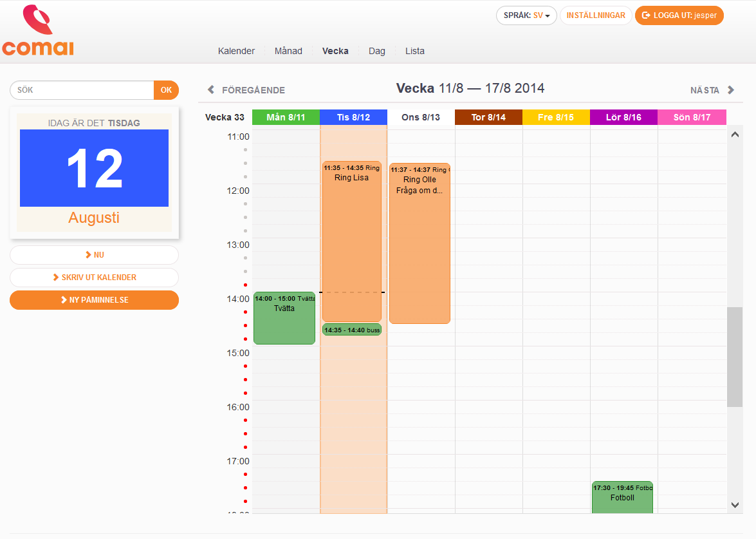
Task: Click the Vecka 33 label
Action: tap(225, 117)
